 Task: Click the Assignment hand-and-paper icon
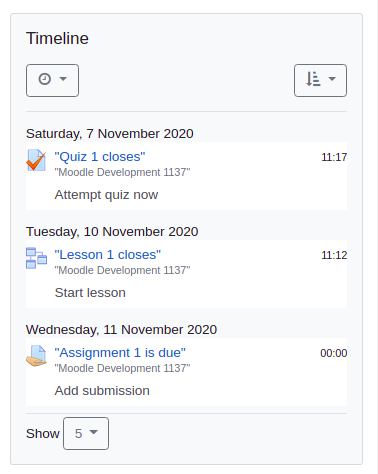pos(36,356)
